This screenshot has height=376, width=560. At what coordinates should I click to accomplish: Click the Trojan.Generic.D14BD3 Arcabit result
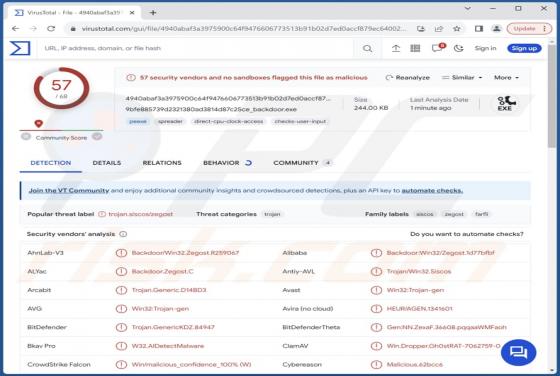click(x=169, y=290)
